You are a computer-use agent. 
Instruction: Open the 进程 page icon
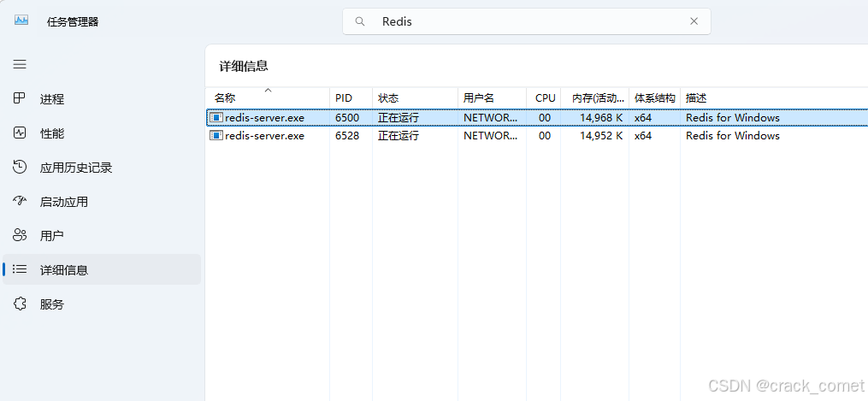click(x=20, y=98)
